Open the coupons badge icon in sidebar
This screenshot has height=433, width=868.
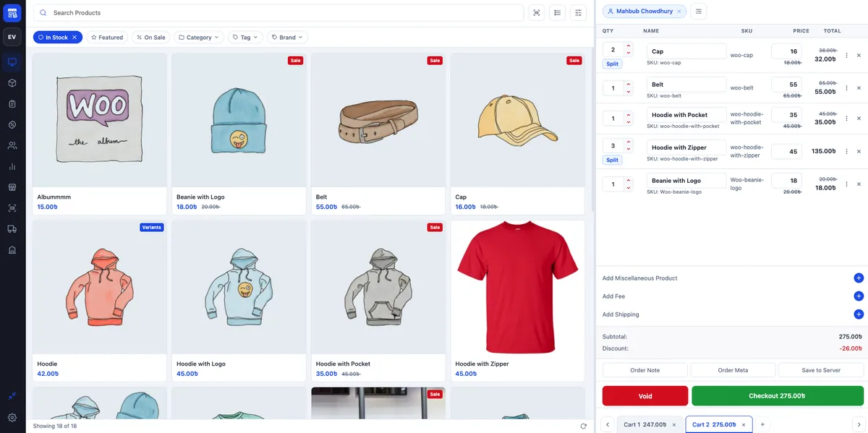pos(12,124)
